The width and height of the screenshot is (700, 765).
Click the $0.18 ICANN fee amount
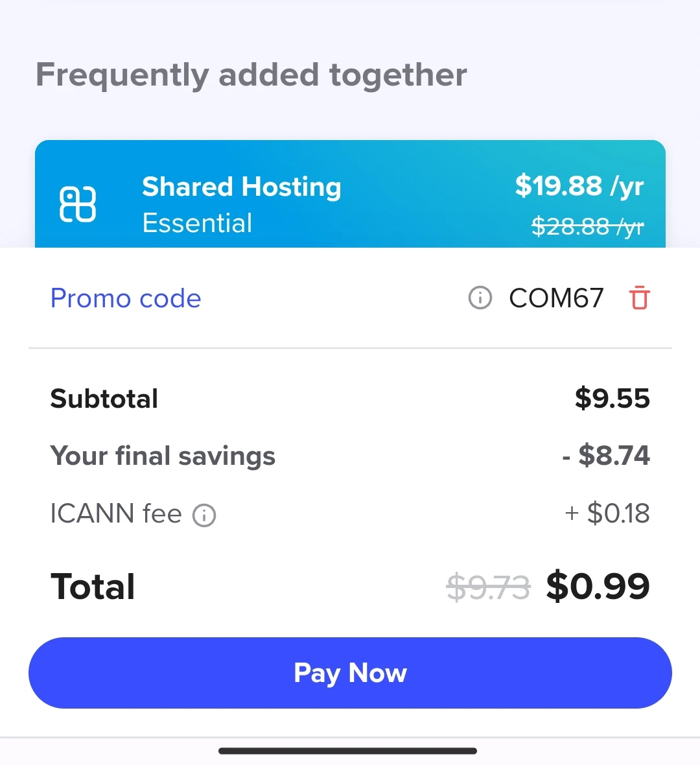(618, 514)
